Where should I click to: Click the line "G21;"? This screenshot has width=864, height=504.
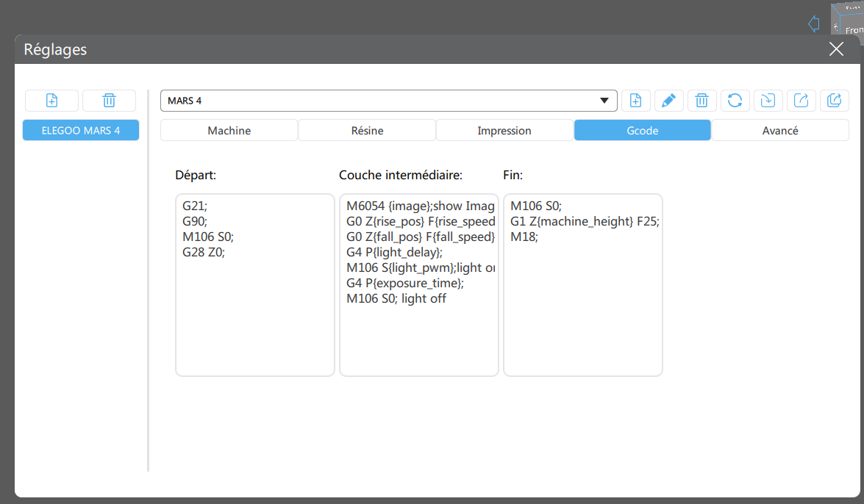[195, 206]
